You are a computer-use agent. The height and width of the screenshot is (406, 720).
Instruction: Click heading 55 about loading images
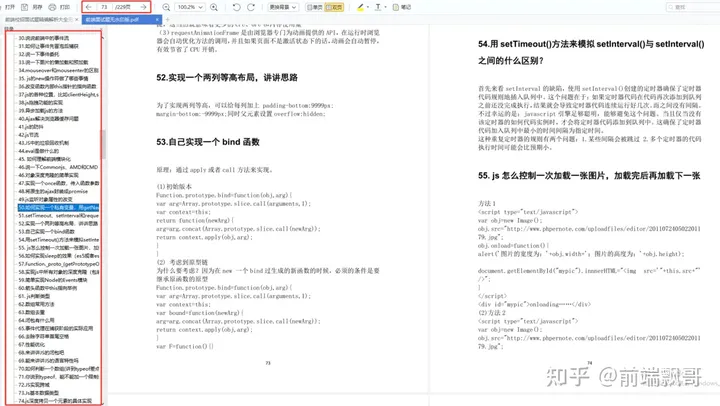589,175
